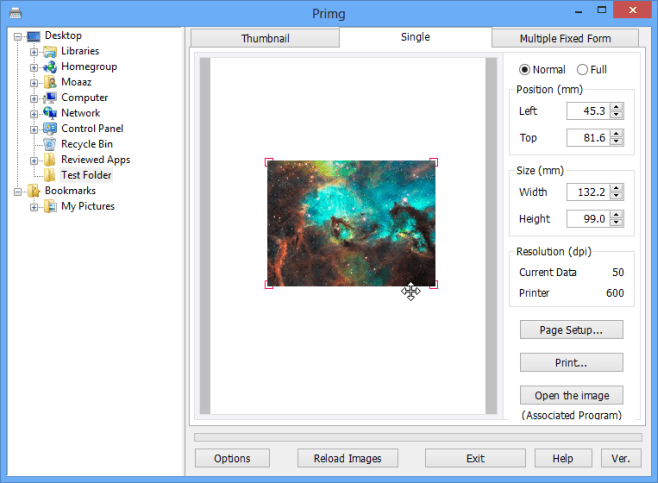Screen dimensions: 658x483
Task: Open the Multiple Fixed Form tab
Action: pyautogui.click(x=565, y=38)
